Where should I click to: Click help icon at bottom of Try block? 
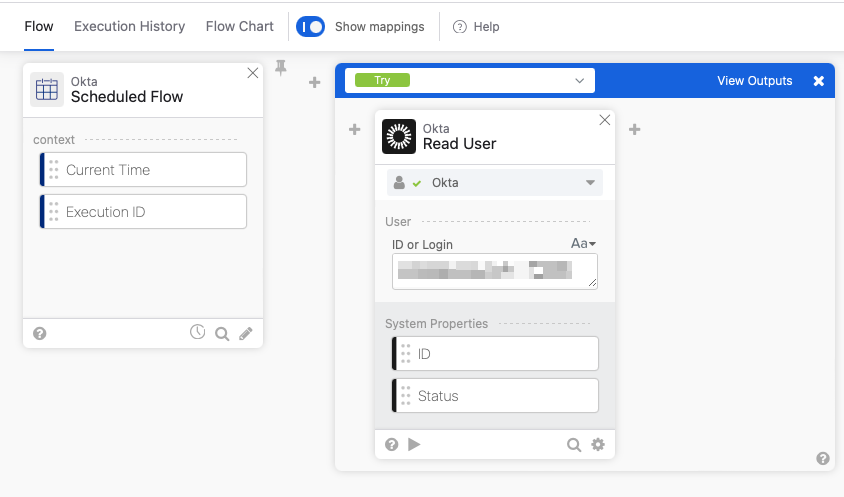tap(822, 458)
